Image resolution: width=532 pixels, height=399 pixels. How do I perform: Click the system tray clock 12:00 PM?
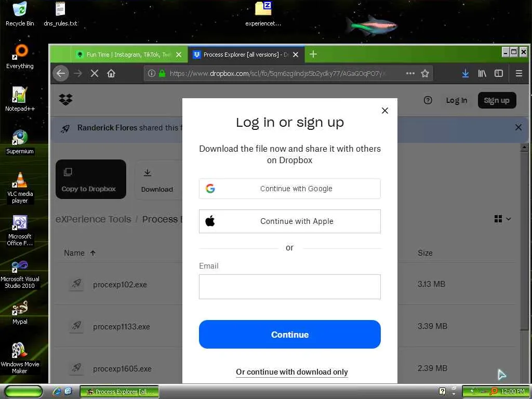(513, 391)
